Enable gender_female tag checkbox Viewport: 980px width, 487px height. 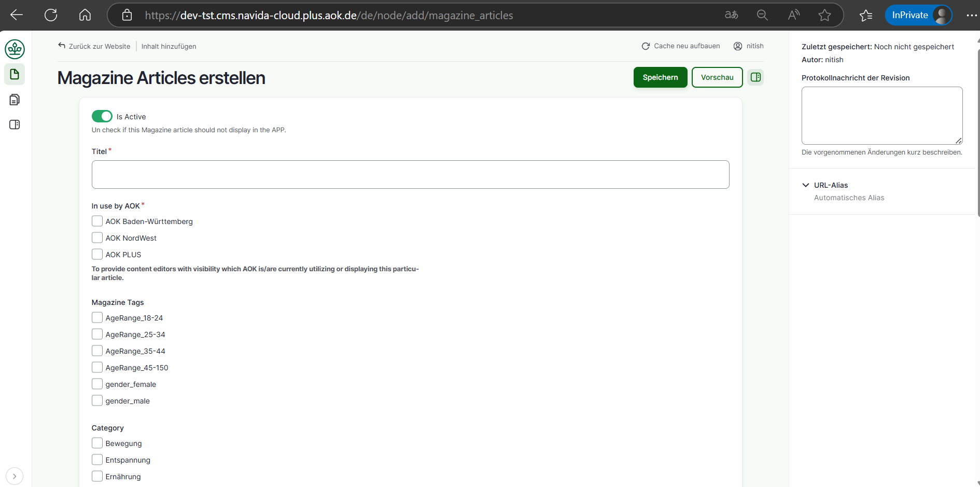pyautogui.click(x=97, y=384)
